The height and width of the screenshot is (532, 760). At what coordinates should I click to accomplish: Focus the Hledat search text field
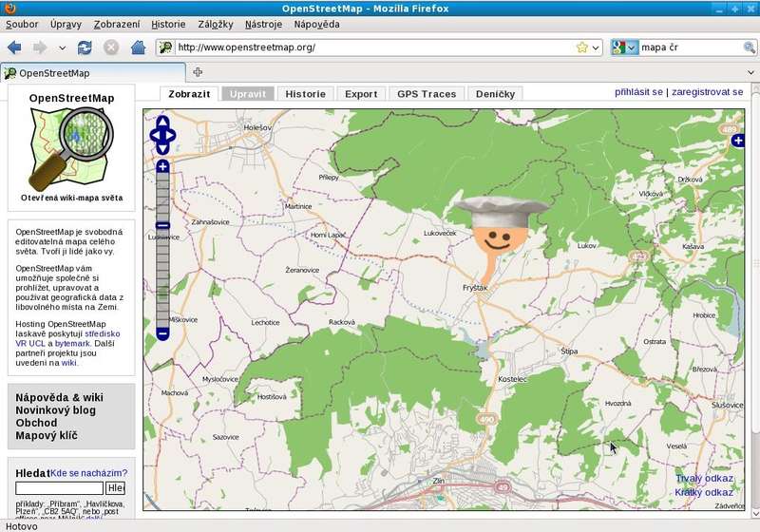[x=59, y=488]
